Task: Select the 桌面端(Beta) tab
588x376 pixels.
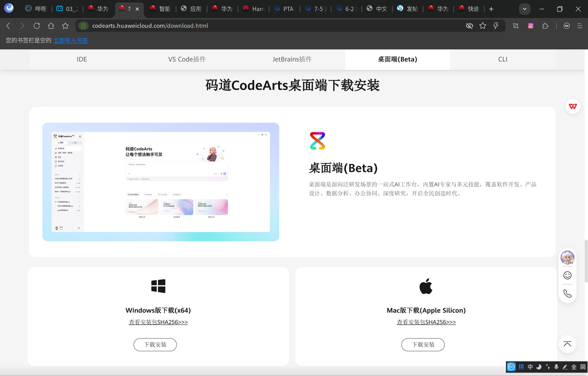Action: [x=398, y=59]
